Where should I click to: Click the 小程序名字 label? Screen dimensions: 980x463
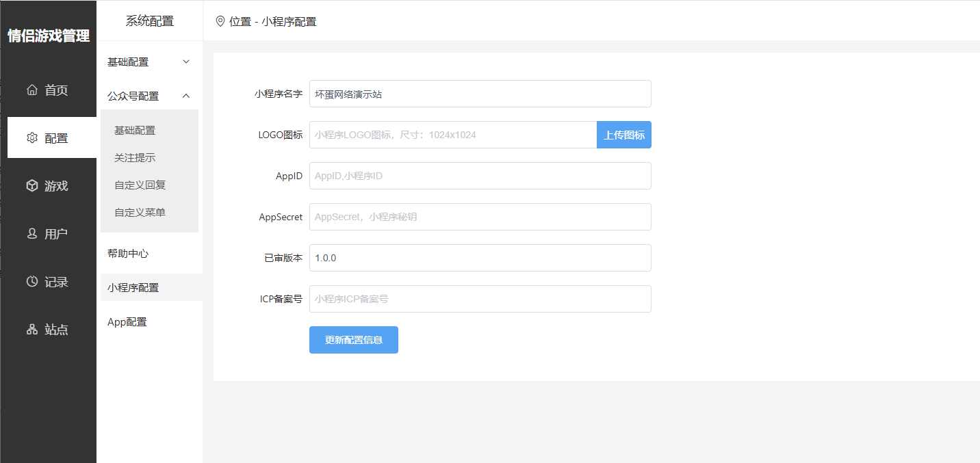click(x=279, y=94)
